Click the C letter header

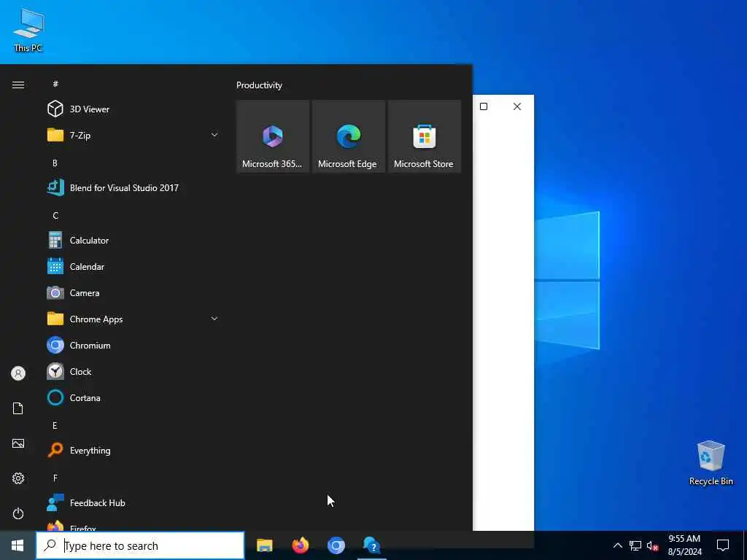55,215
